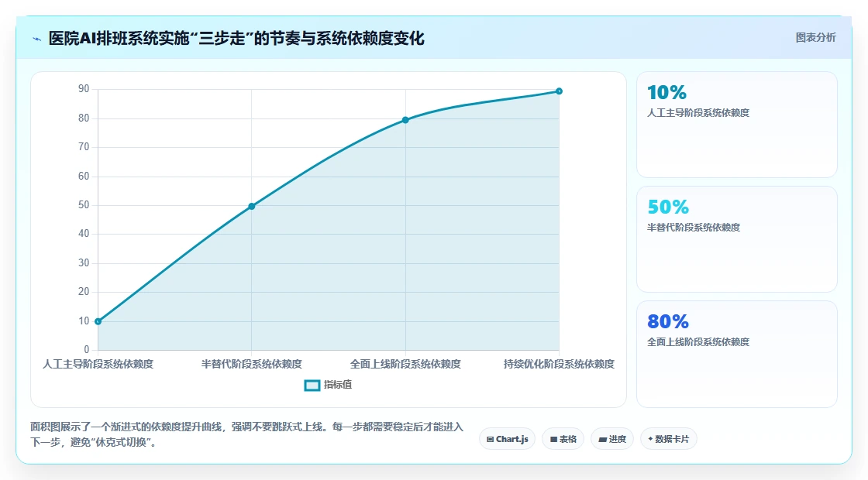Click the 指标值 legend label
Image resolution: width=868 pixels, height=480 pixels.
[x=338, y=385]
